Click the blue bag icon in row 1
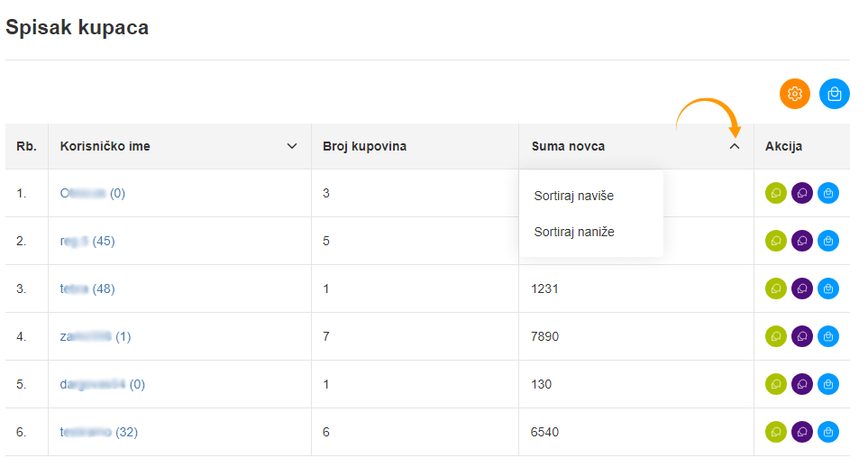868x467 pixels. pos(827,193)
